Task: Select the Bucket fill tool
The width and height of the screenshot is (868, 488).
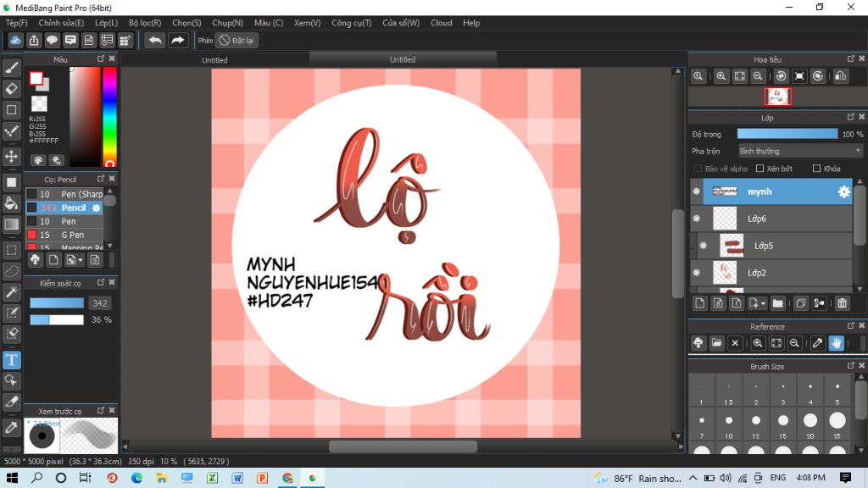Action: [12, 203]
